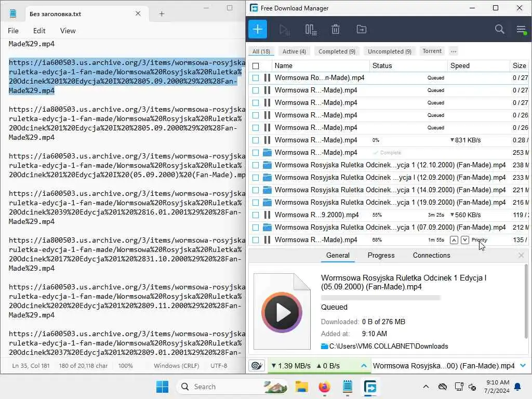532x399 pixels.
Task: Check the 560 KB/s download row checkbox
Action: click(256, 215)
